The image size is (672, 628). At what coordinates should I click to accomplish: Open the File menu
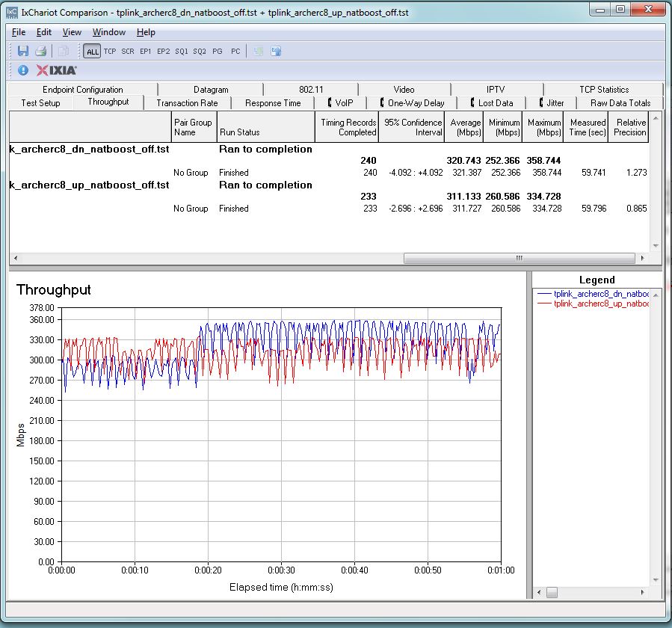(19, 32)
